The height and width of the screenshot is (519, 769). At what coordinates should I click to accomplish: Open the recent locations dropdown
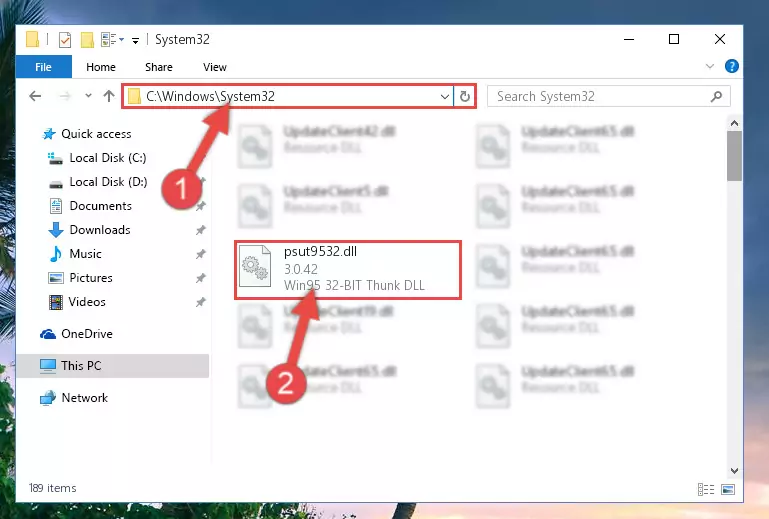coord(88,96)
